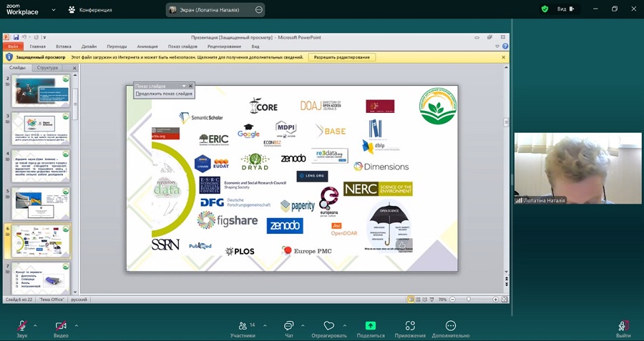
Task: Click the next slide double-arrow button
Action: pyautogui.click(x=507, y=285)
